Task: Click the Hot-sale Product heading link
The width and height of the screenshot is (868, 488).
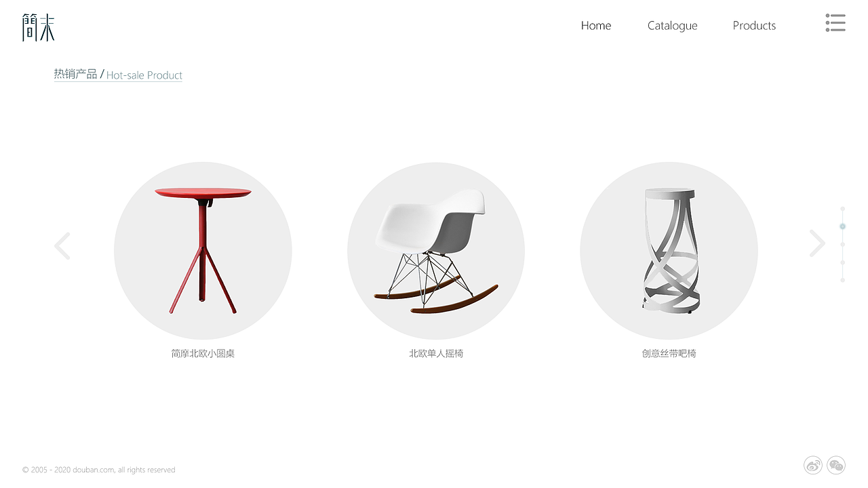Action: [144, 75]
